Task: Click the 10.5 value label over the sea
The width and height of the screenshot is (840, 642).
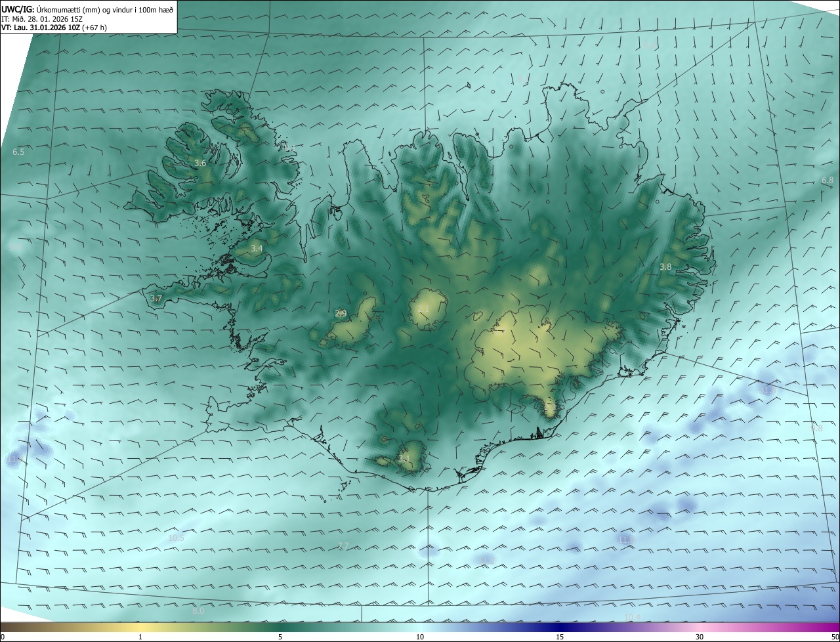Action: 176,538
